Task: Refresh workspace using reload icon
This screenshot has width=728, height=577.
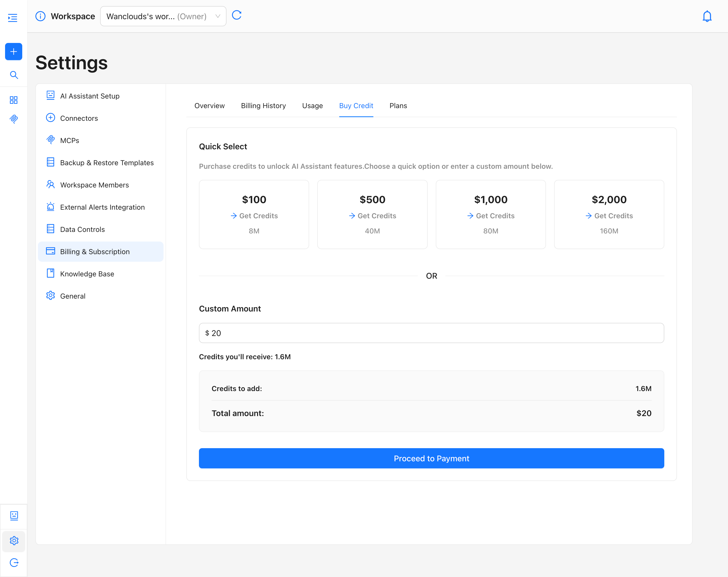Action: tap(237, 15)
